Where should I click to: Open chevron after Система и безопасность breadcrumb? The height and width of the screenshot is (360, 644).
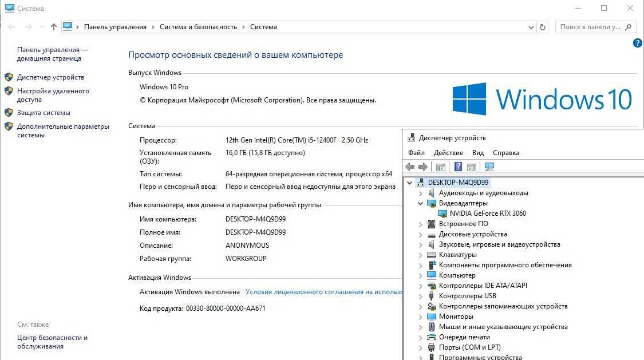click(243, 27)
